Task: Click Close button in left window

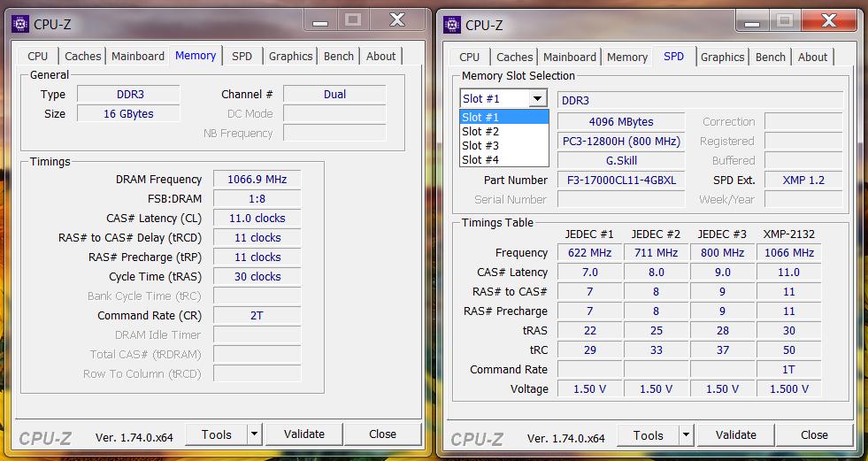Action: 382,434
